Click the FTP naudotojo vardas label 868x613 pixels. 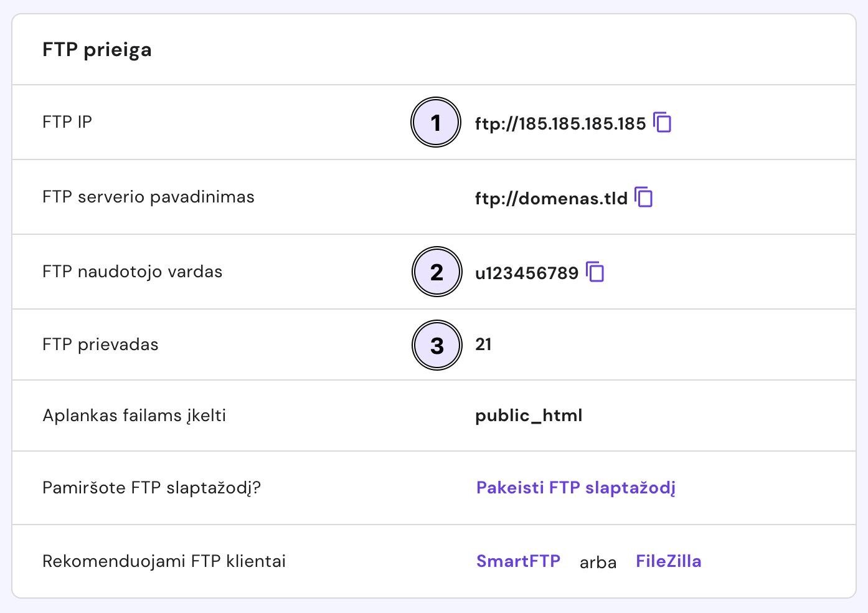tap(132, 272)
